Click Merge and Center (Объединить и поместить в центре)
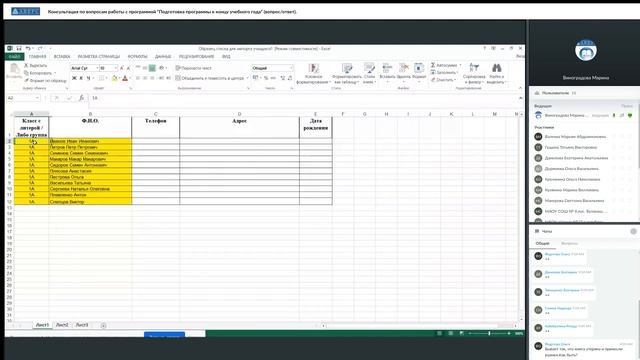 tap(209, 78)
